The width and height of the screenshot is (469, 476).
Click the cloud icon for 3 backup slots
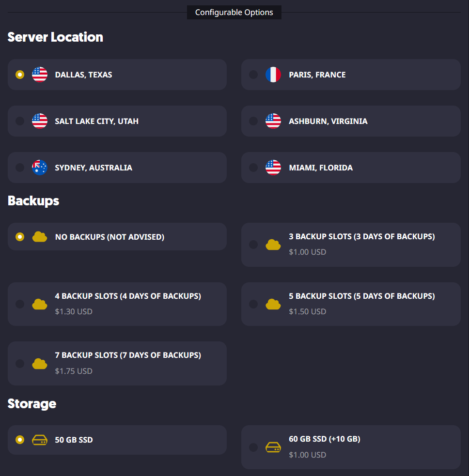(273, 245)
